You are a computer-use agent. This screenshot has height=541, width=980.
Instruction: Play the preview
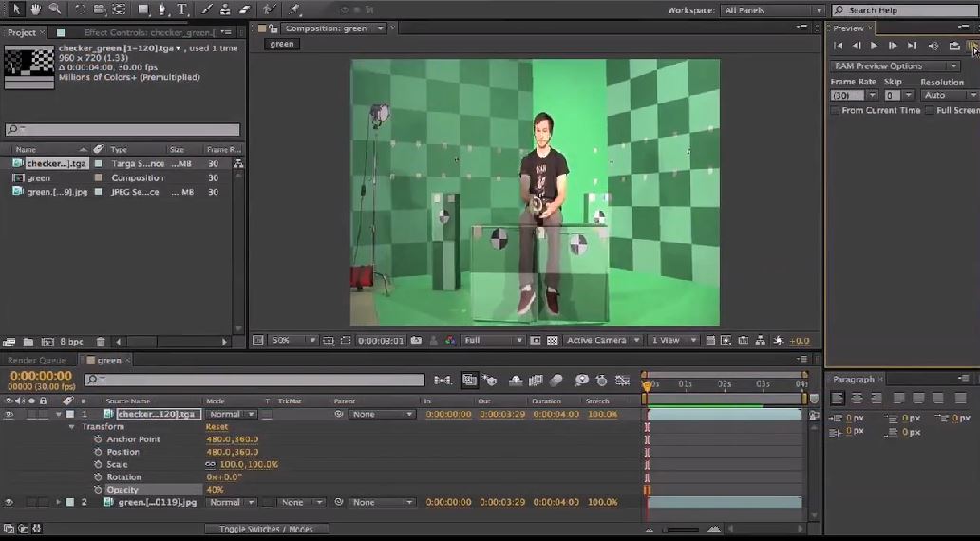point(874,46)
